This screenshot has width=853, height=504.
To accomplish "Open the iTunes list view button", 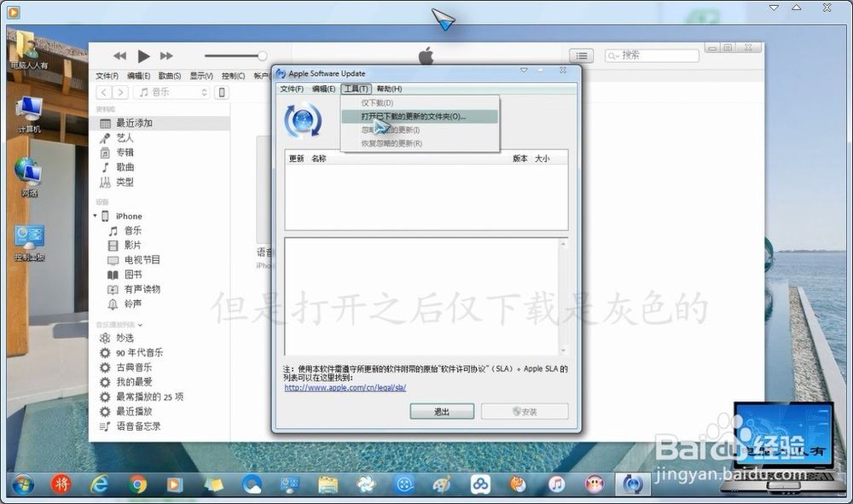I will [x=582, y=55].
